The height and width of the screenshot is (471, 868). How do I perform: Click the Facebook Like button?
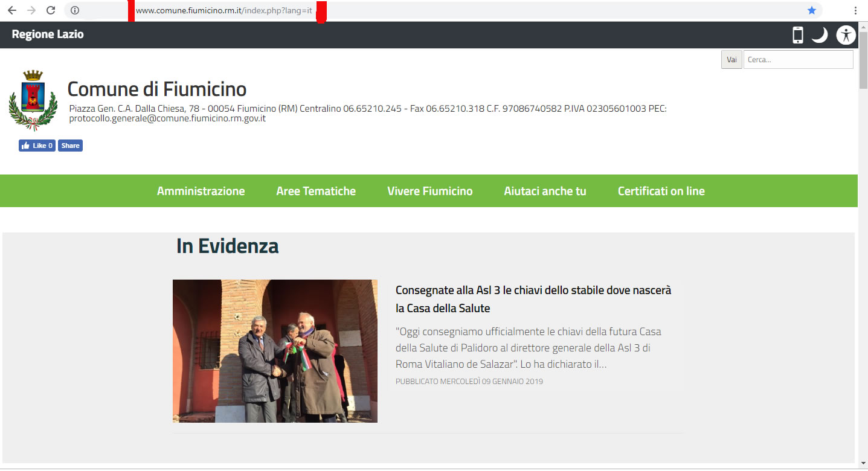click(37, 146)
